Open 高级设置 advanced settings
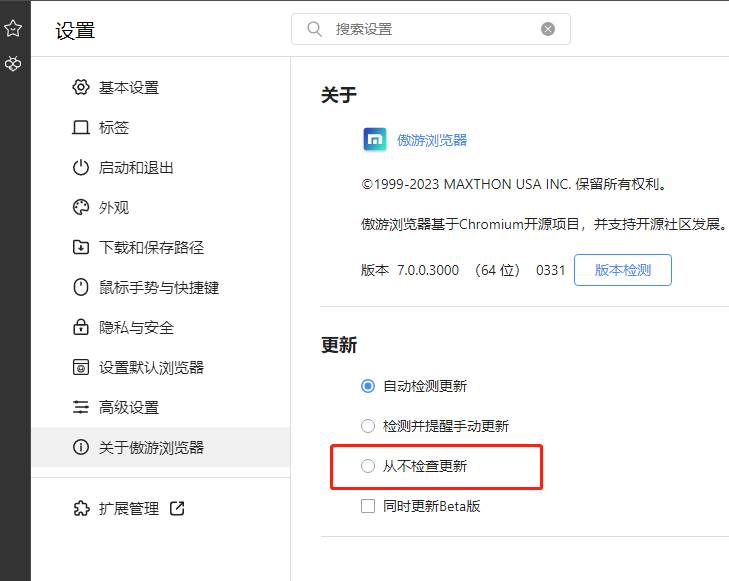Viewport: 729px width, 581px height. pos(129,407)
